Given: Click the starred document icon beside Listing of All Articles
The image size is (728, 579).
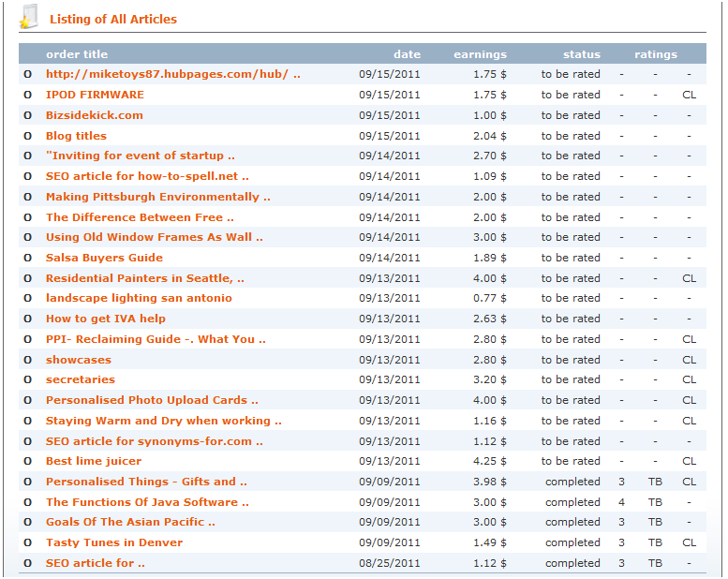Looking at the screenshot, I should (28, 17).
